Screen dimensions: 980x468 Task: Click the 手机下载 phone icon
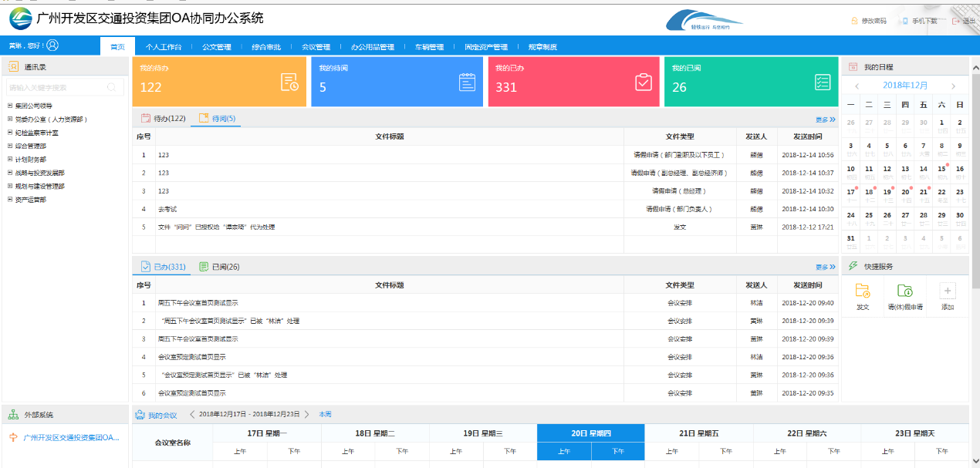click(x=905, y=21)
